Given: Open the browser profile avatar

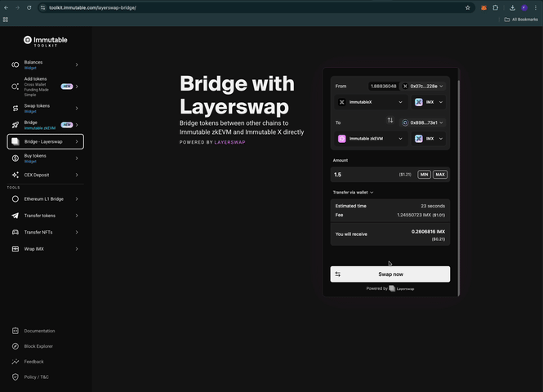Looking at the screenshot, I should click(x=524, y=7).
